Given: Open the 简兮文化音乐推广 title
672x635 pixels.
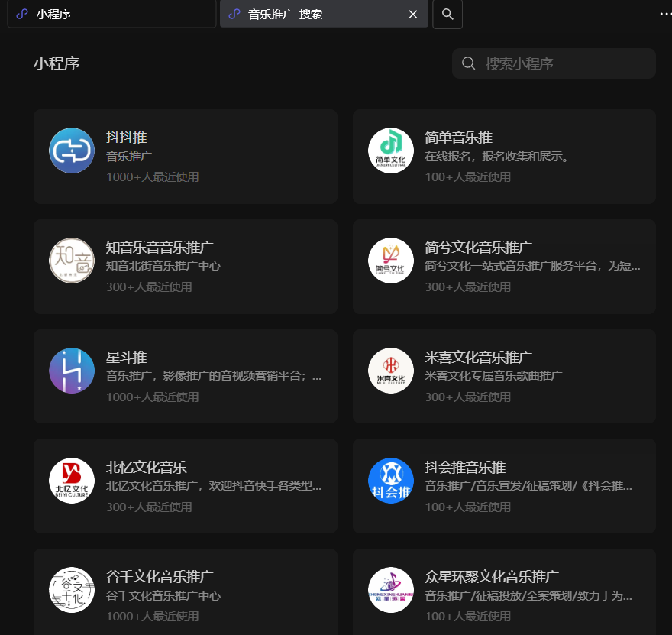Looking at the screenshot, I should 478,248.
